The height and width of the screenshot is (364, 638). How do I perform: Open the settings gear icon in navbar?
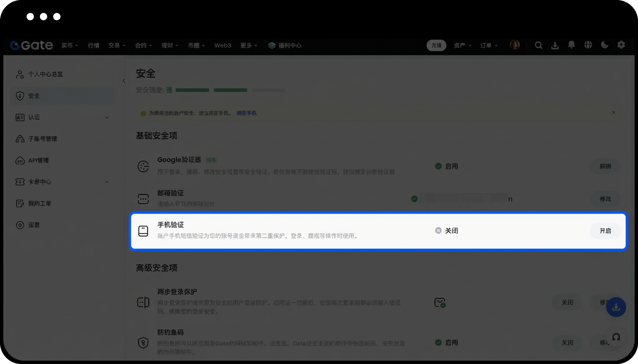621,45
